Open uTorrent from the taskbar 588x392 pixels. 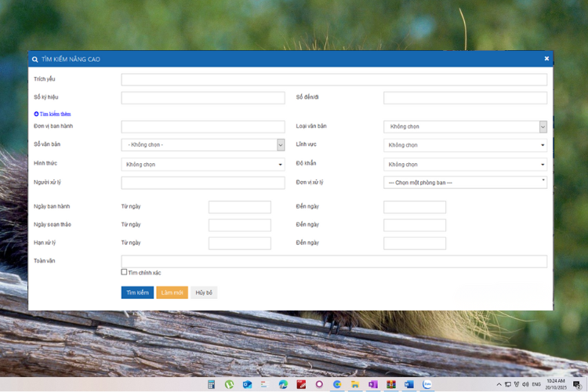click(229, 384)
